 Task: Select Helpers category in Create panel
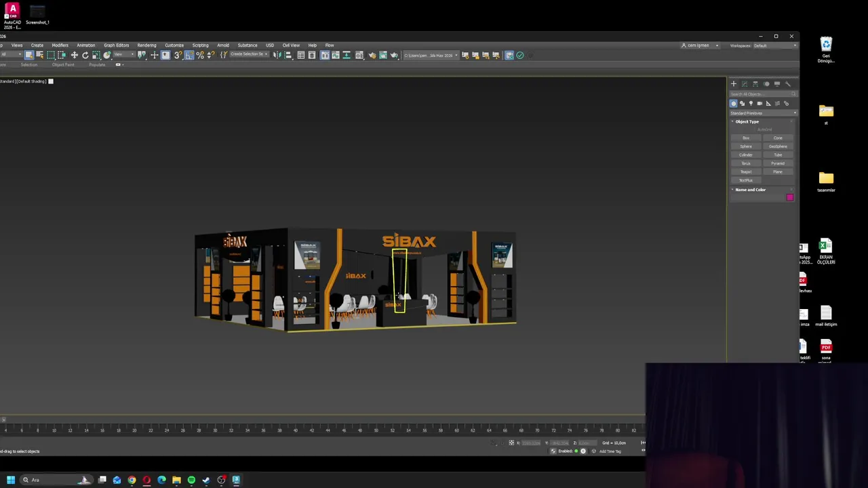coord(768,104)
